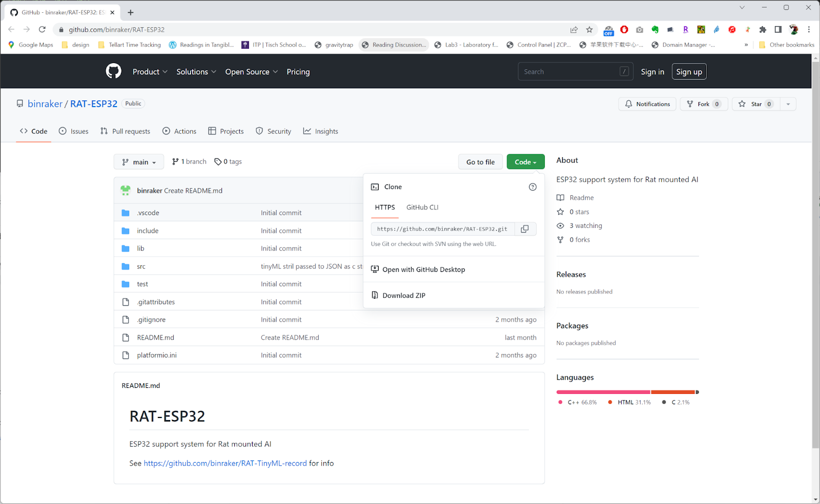Open a new browser tab

(x=131, y=12)
